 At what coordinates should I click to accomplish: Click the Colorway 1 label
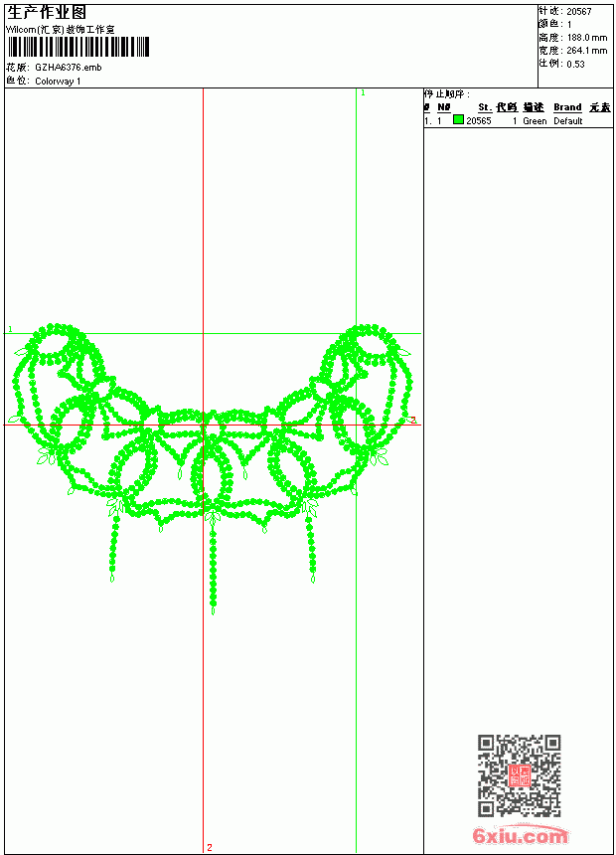point(58,82)
